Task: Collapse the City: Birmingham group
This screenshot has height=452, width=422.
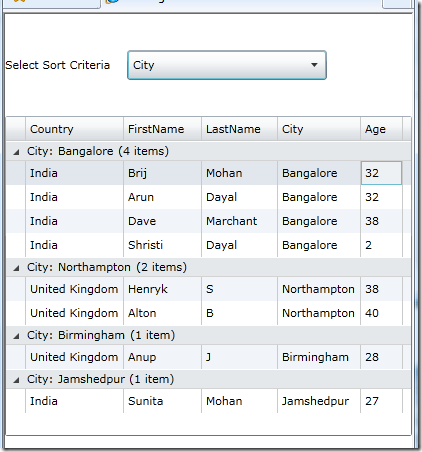Action: tap(16, 336)
